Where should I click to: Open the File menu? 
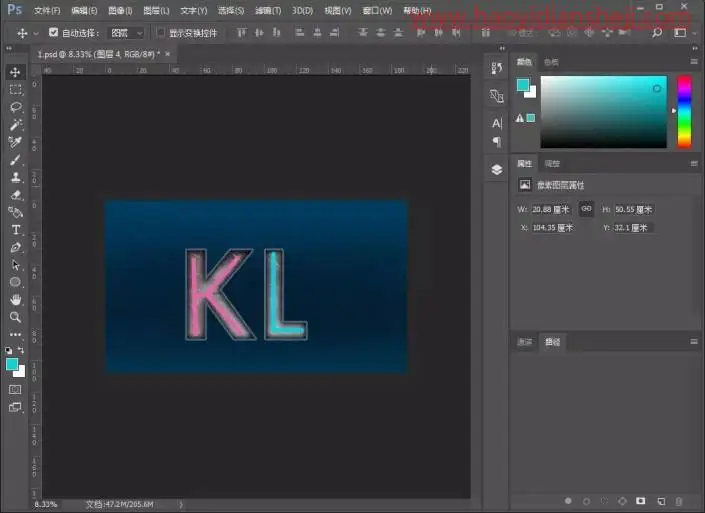pos(47,10)
